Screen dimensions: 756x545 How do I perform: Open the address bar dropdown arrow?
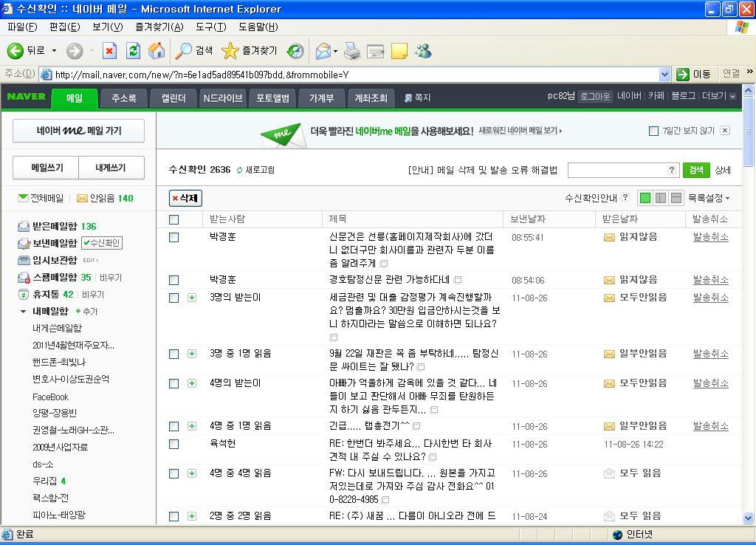(x=665, y=75)
